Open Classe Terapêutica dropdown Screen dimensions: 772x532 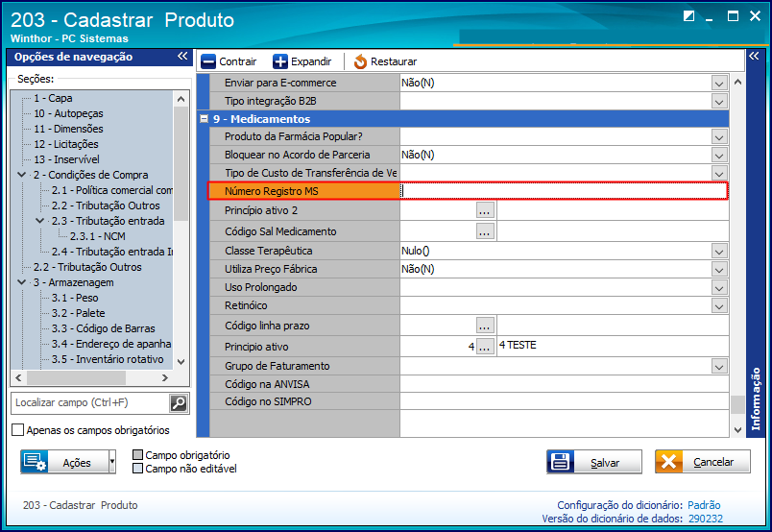tap(719, 251)
